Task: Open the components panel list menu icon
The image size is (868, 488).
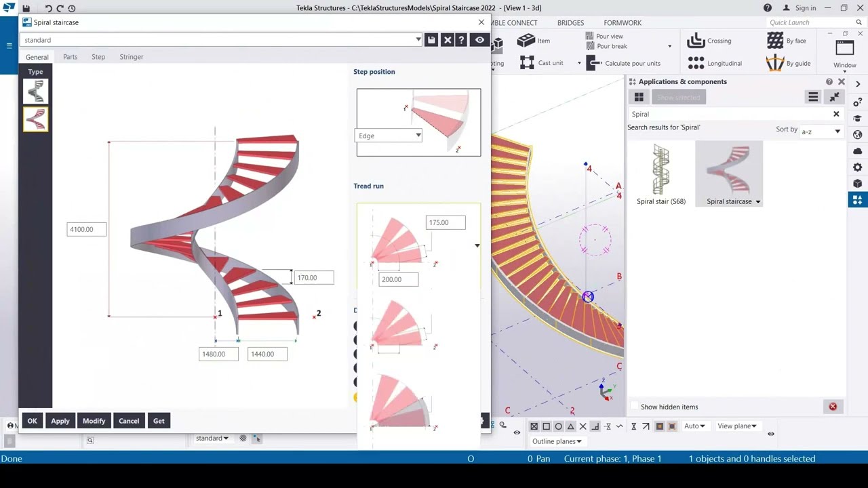Action: point(813,98)
